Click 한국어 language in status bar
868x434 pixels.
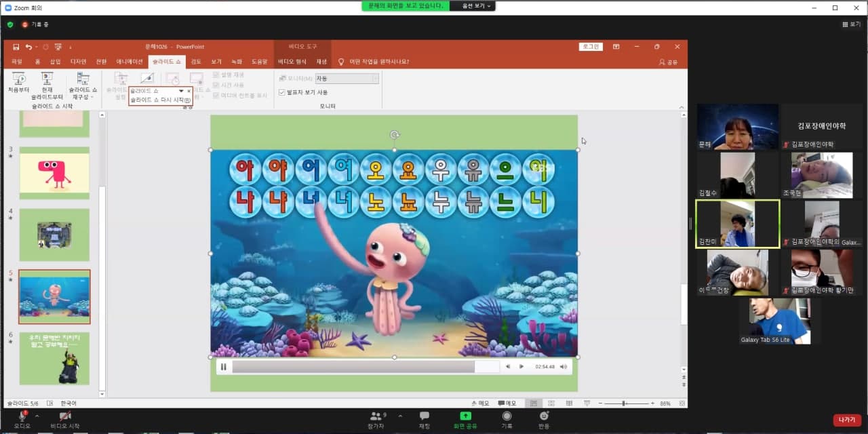click(x=68, y=403)
